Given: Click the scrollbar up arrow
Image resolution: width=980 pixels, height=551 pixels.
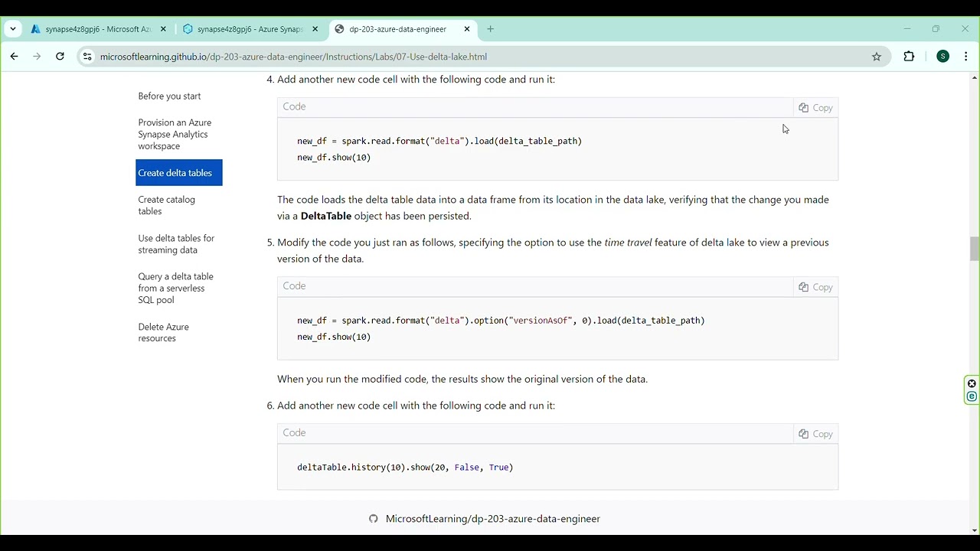Looking at the screenshot, I should coord(974,77).
